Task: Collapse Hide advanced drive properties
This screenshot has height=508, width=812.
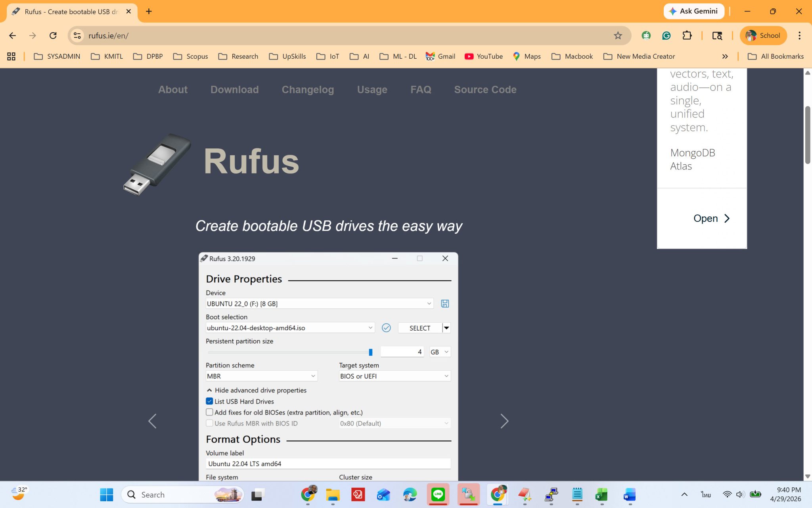Action: [x=257, y=390]
